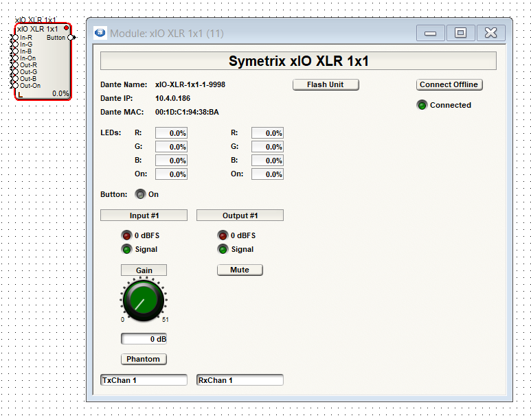This screenshot has height=420, width=531.
Task: Click the xIO XLR 1x1 label above the block
Action: [35, 20]
